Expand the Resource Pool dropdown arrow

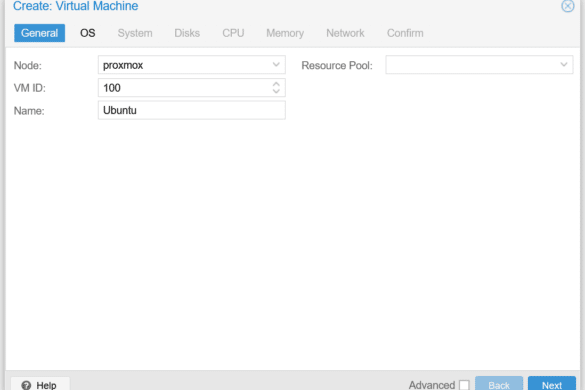[x=564, y=65]
